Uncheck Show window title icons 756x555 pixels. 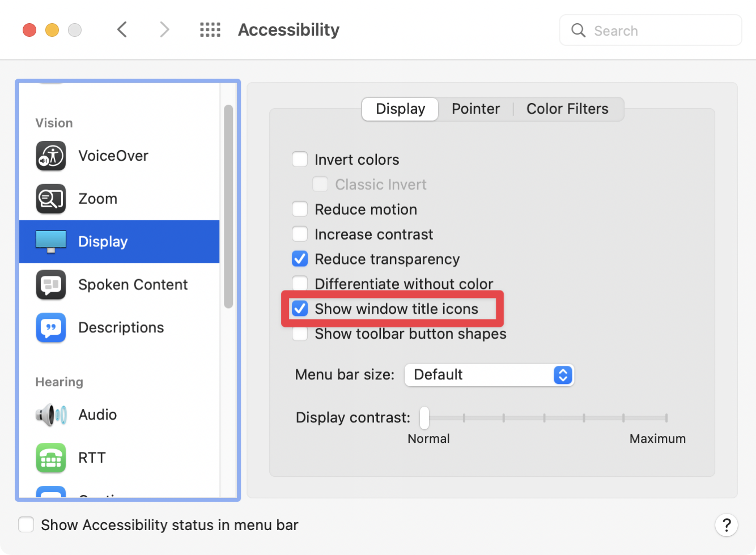tap(300, 309)
